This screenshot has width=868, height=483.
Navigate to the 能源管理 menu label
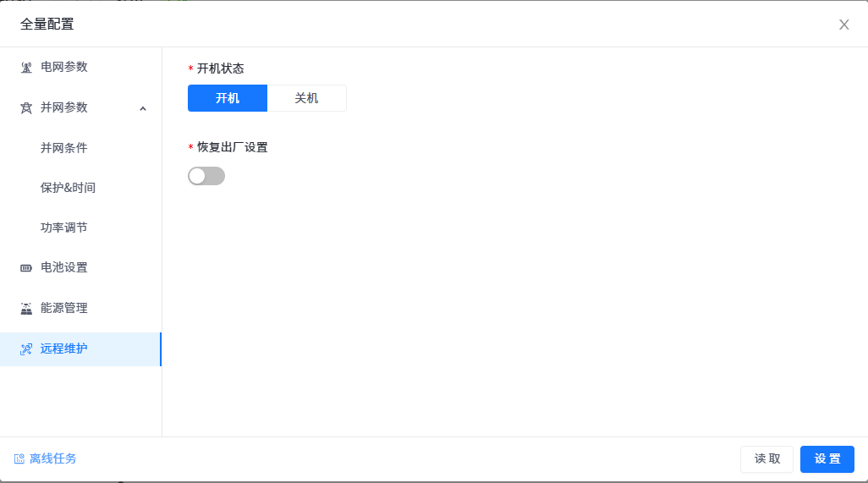[x=64, y=308]
